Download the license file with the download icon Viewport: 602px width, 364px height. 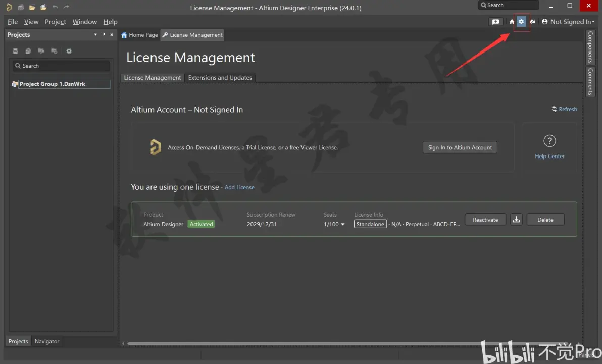(516, 219)
